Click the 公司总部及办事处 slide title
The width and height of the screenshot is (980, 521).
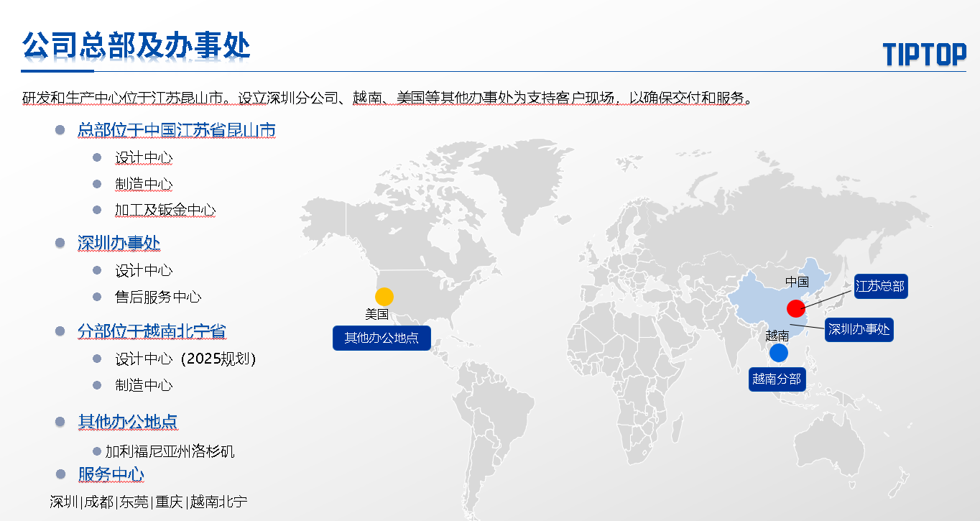(136, 45)
